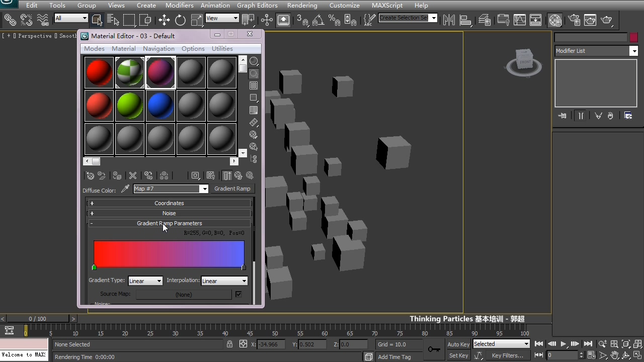Click Get Material icon

click(x=90, y=175)
